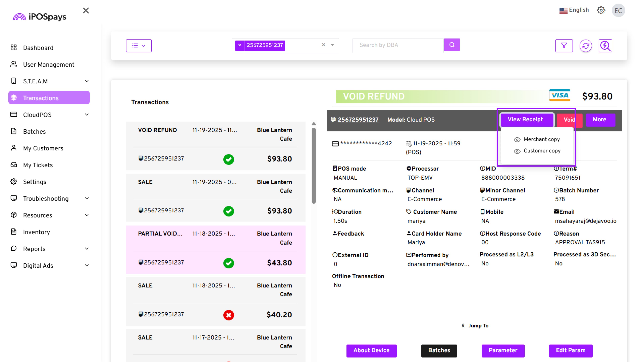Viewport: 644px width, 362px height.
Task: Select the Merchant copy receipt option
Action: click(x=541, y=139)
